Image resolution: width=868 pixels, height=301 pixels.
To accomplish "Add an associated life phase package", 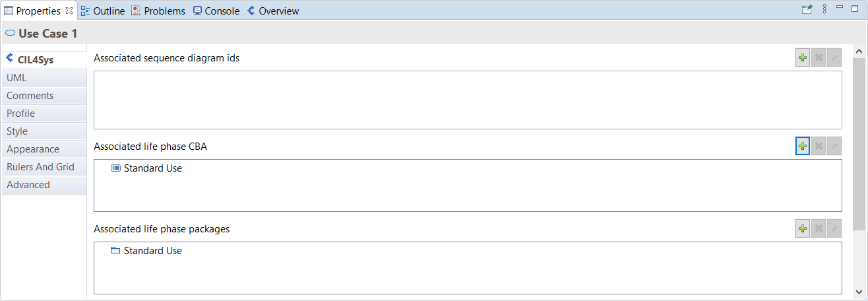I will (x=803, y=228).
